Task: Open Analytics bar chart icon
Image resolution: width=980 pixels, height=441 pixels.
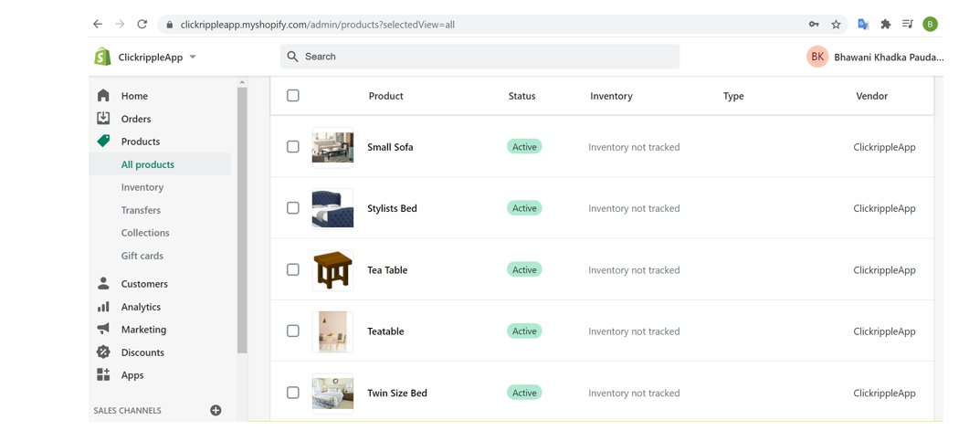Action: coord(103,307)
